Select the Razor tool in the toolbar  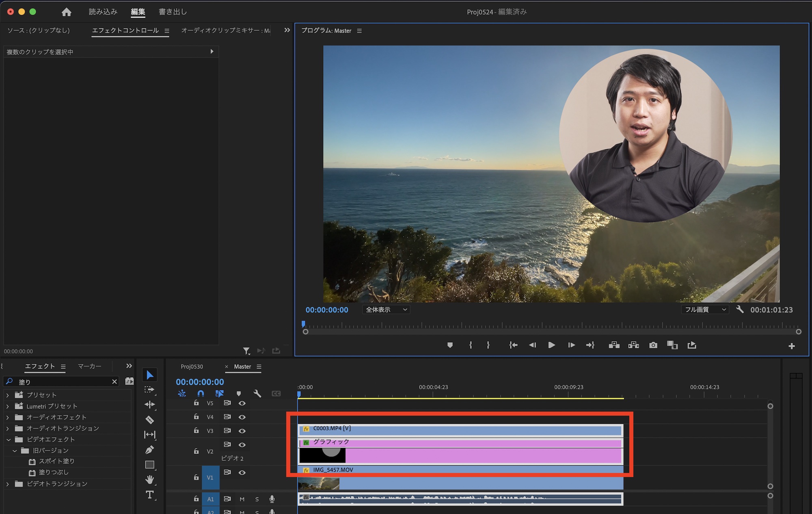point(149,420)
